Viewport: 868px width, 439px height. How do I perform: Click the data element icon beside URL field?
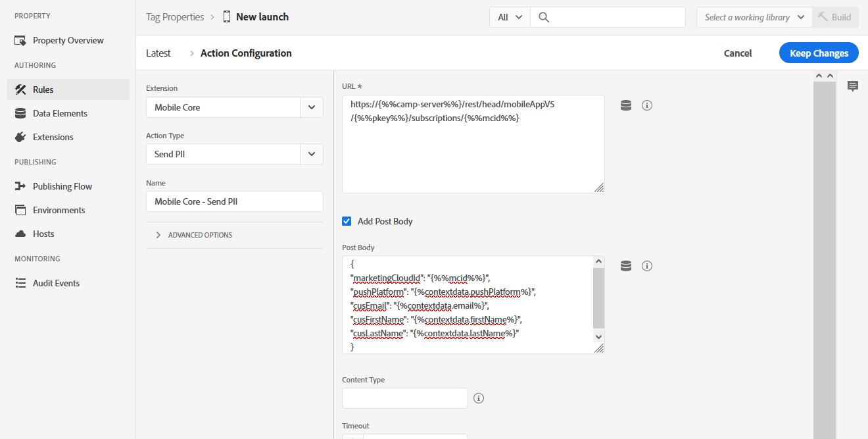tap(626, 105)
